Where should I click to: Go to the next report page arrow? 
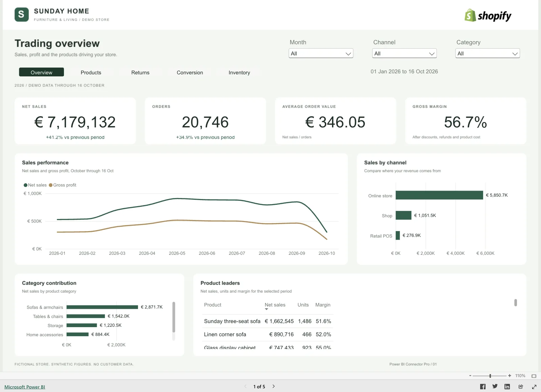pyautogui.click(x=274, y=386)
